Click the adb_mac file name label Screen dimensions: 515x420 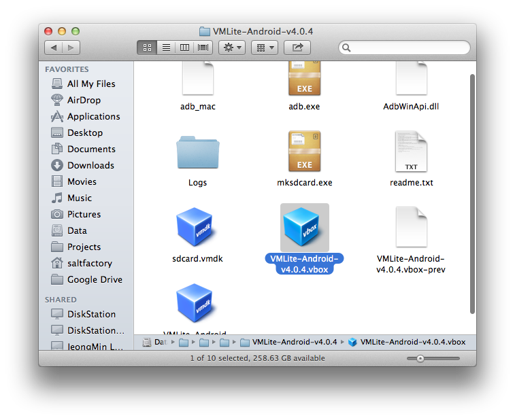198,107
